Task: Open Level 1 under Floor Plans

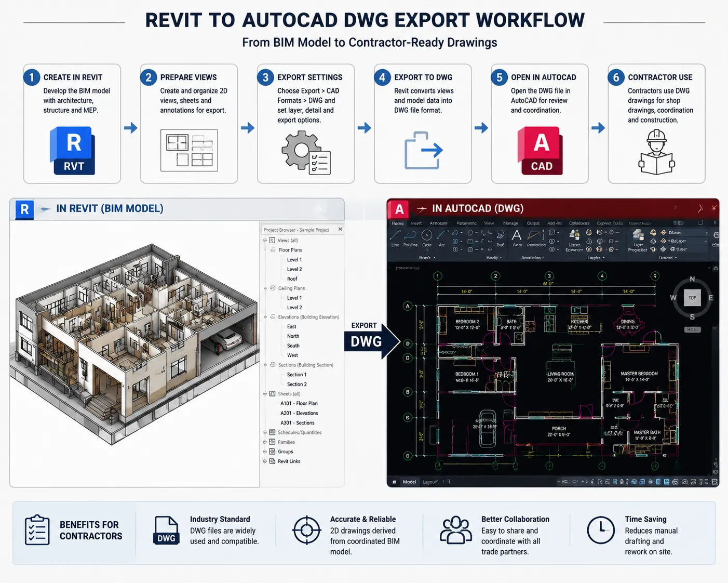Action: (294, 260)
